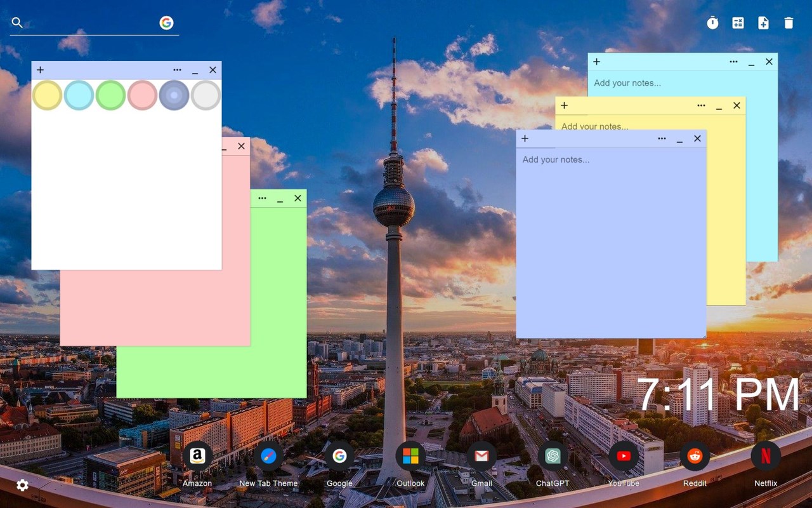Viewport: 812px width, 508px height.
Task: Close the white note with color swatches
Action: (x=213, y=70)
